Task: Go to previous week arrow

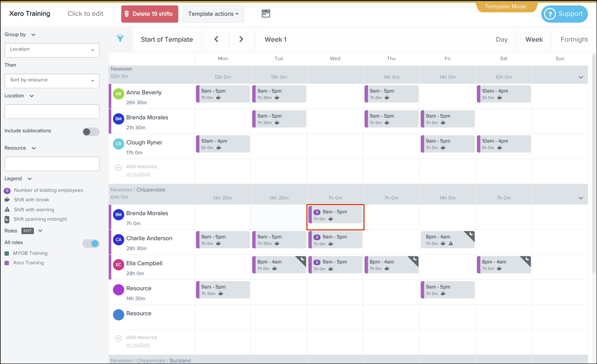Action: 216,39
